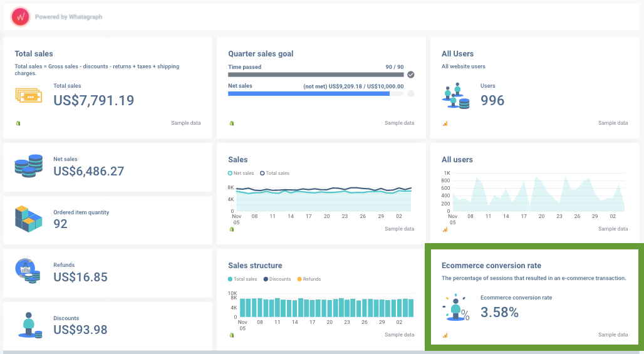644x354 pixels.
Task: Click the (not met) US$9,209.18 / US$10,000.00 text
Action: coord(353,86)
